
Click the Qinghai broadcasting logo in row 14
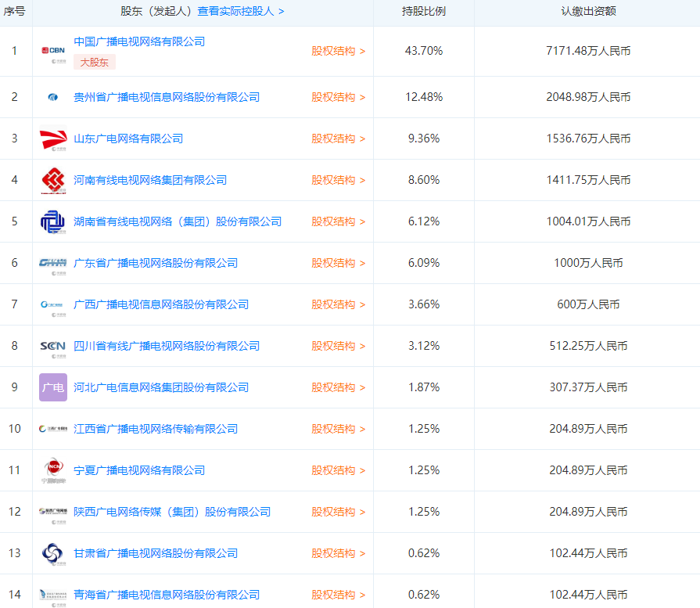(x=53, y=595)
